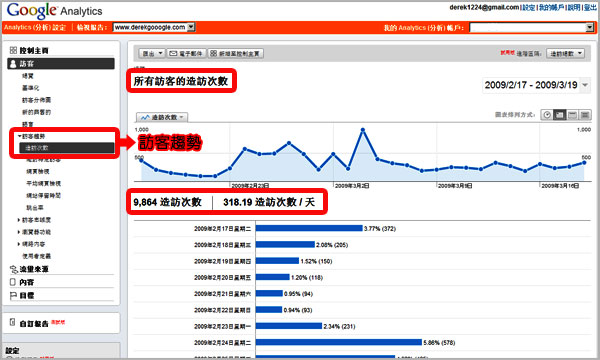Open Analytics (分析) 設定 in orange bar
The width and height of the screenshot is (600, 360).
(x=35, y=28)
